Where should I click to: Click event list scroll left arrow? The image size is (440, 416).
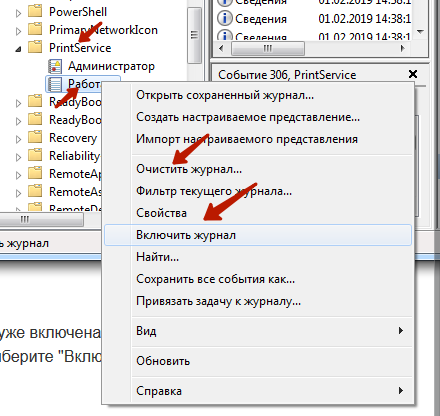click(x=221, y=49)
